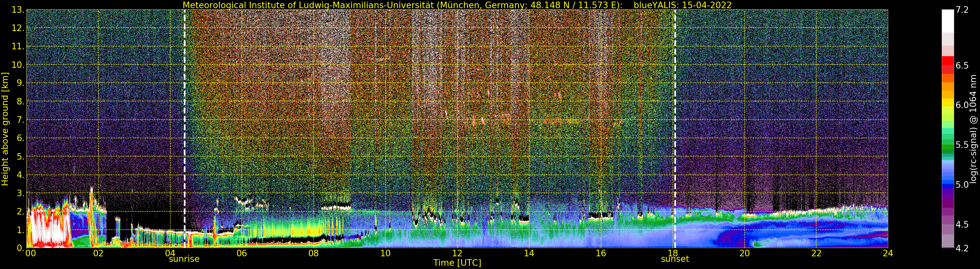Click the white dashed sunset marker line

coord(675,129)
